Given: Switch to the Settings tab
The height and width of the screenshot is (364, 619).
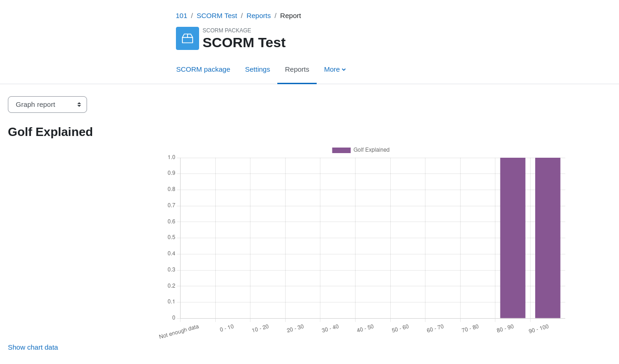Looking at the screenshot, I should (257, 69).
